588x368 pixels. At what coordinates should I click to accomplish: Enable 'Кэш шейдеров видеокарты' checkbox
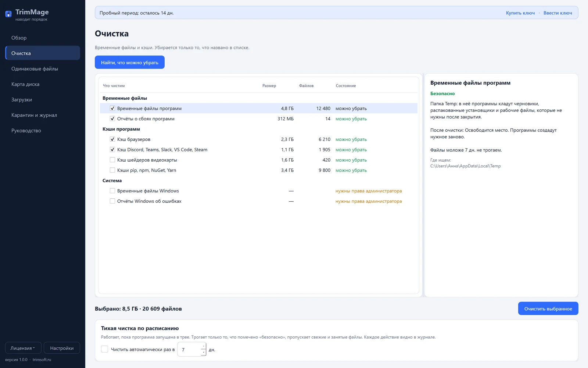[112, 160]
